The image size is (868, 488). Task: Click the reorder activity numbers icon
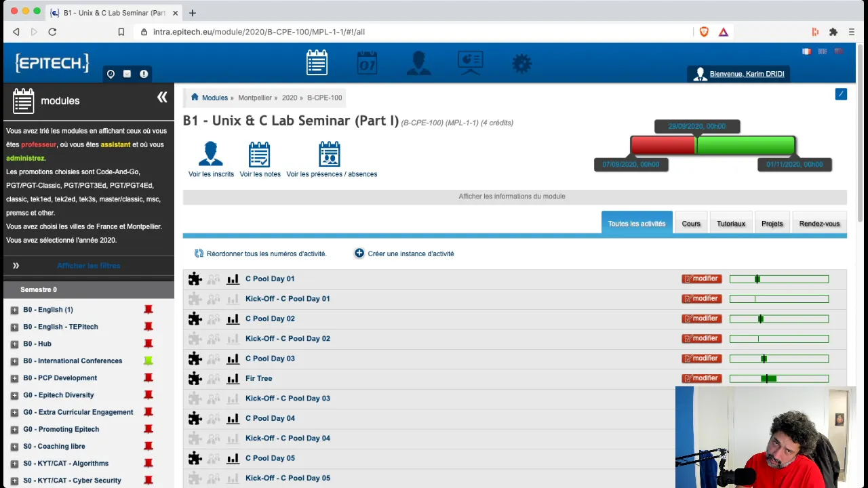pos(199,253)
